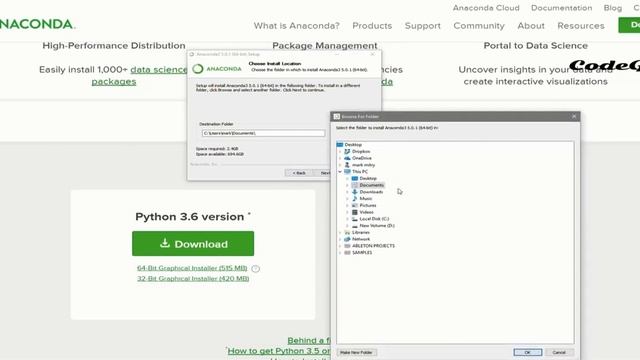Select the Videos filmstrip icon in tree
640x360 pixels.
pyautogui.click(x=355, y=212)
